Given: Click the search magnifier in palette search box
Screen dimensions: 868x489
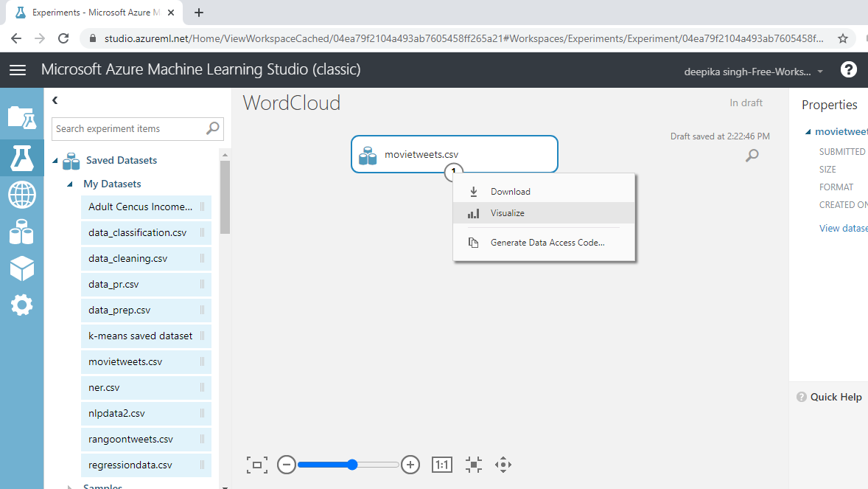Looking at the screenshot, I should 212,128.
